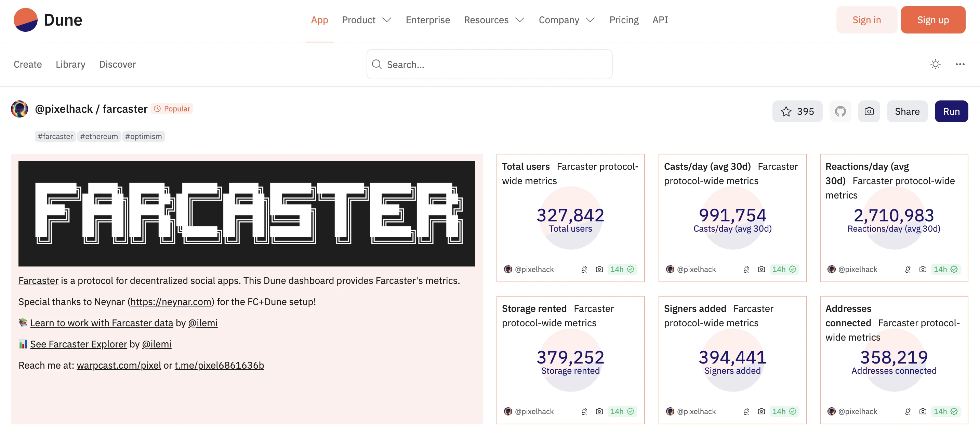
Task: Click the #farcaster tag filter
Action: 56,136
